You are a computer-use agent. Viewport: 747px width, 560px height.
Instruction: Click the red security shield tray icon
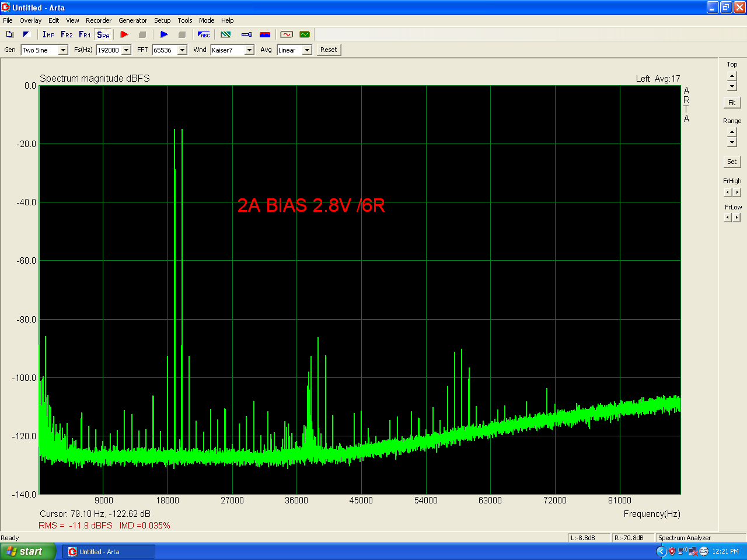pyautogui.click(x=672, y=551)
